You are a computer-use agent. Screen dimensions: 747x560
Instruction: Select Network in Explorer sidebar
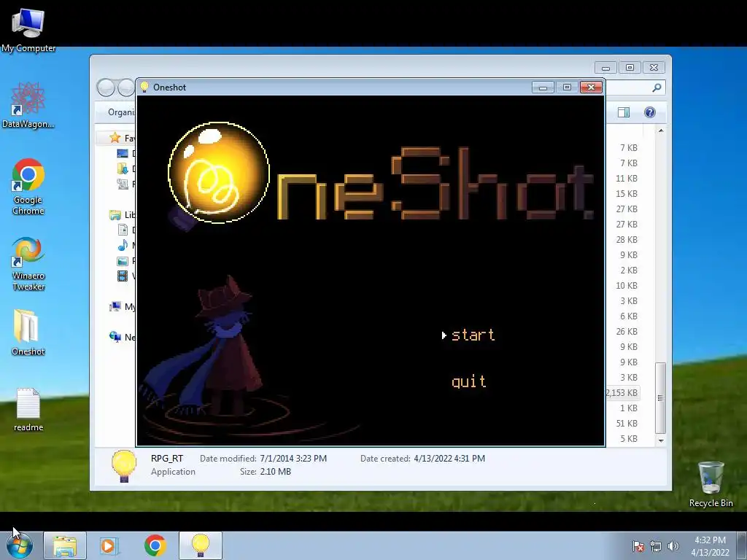pos(122,337)
